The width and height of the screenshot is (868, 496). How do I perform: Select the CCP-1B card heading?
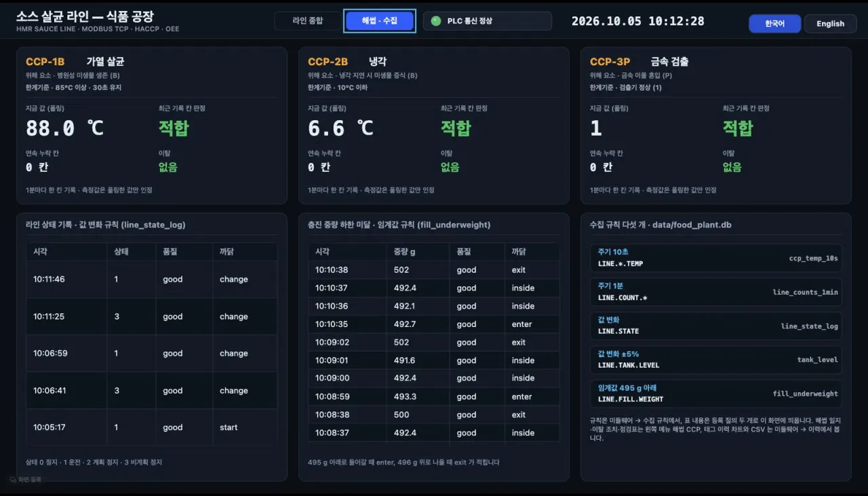coord(45,62)
